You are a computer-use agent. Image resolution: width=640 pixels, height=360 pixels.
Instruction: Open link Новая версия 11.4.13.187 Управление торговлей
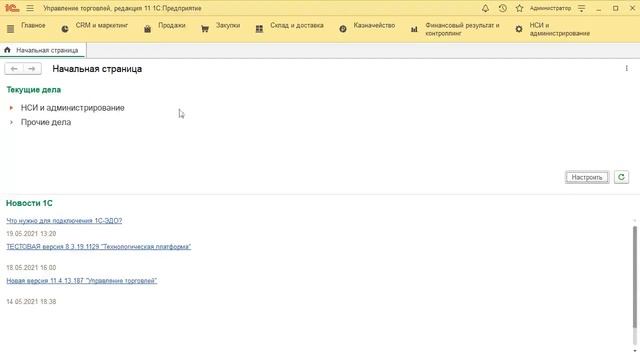(82, 280)
